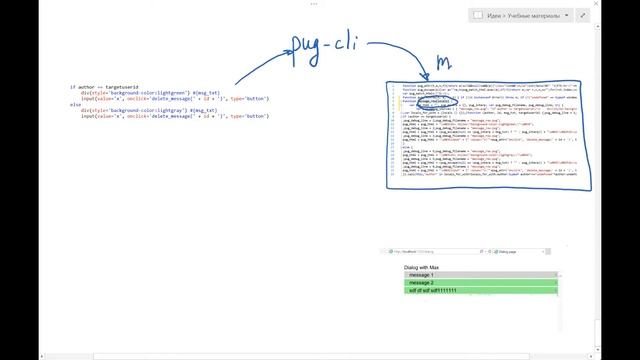The width and height of the screenshot is (640, 360).
Task: Click the horizontal scrollbar right arrow
Action: (x=591, y=357)
